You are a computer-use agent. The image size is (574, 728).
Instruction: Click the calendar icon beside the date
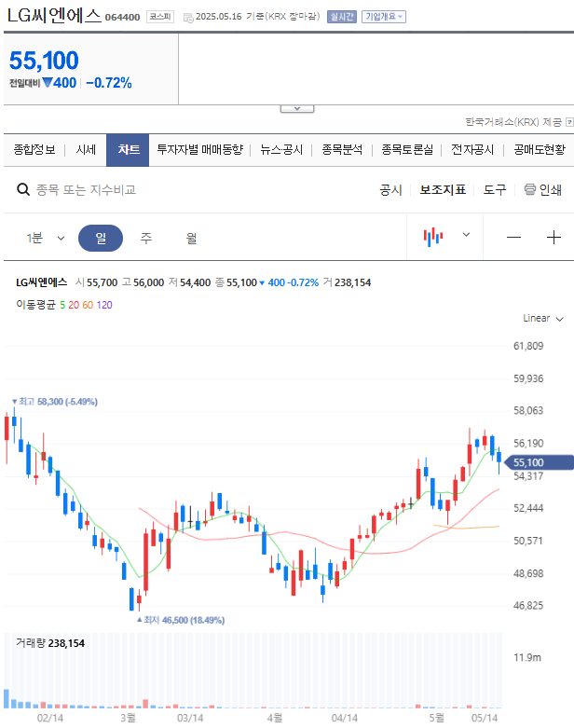click(188, 17)
